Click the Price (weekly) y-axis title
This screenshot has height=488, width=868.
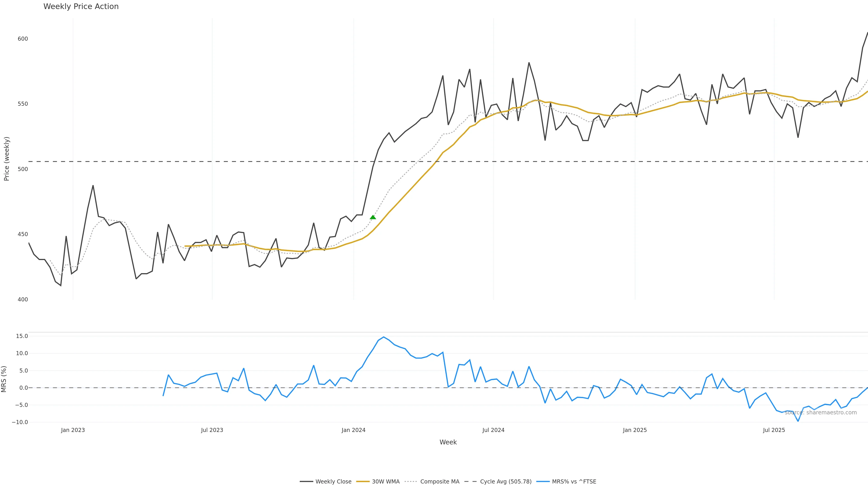coord(6,159)
